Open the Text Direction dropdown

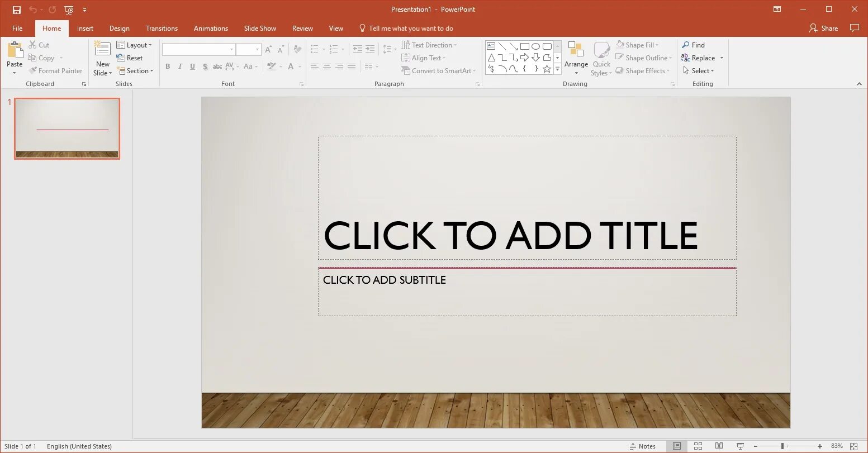(x=429, y=45)
